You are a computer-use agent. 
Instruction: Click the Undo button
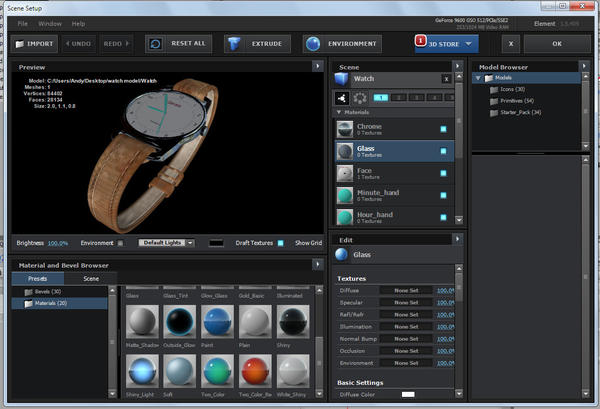(x=79, y=44)
